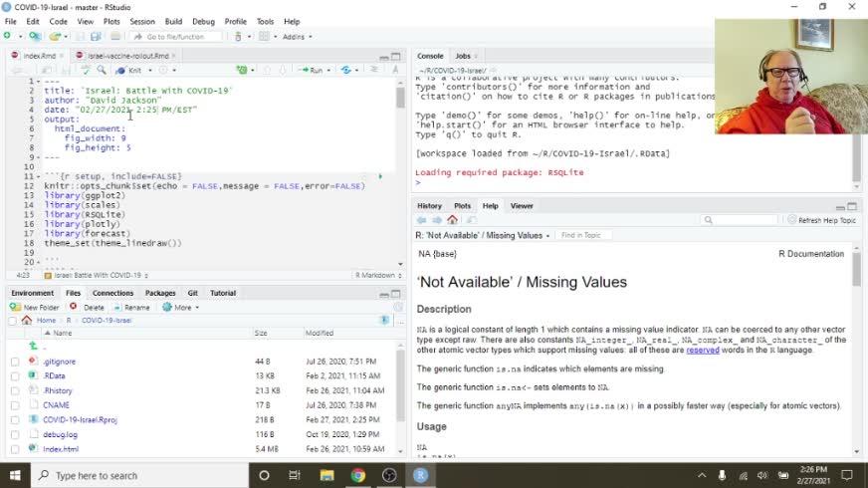Tick the checkbox next to debug.log
Screen dimensions: 868x488
(15, 435)
